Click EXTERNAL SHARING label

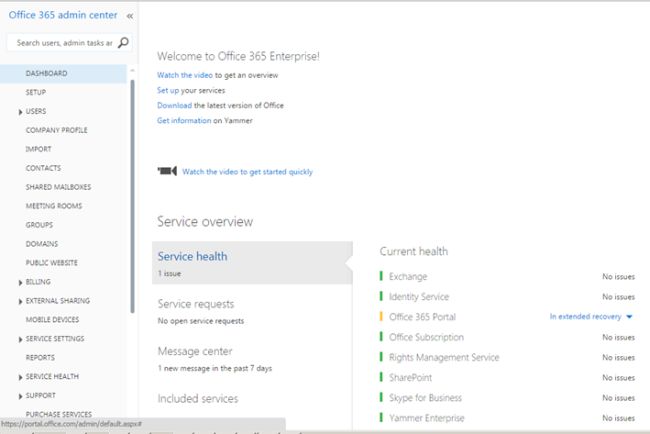coord(58,301)
